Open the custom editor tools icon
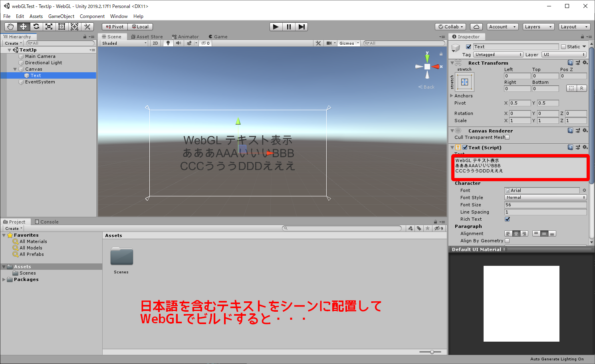 coord(87,27)
